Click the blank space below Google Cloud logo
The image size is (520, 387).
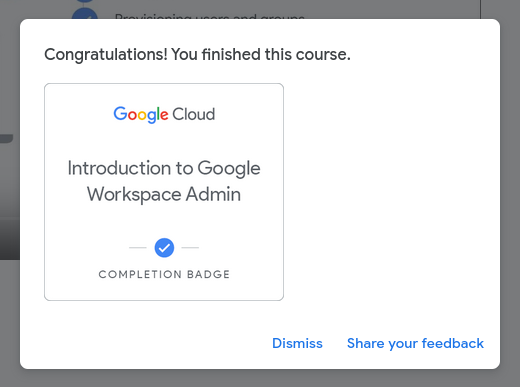(x=164, y=140)
